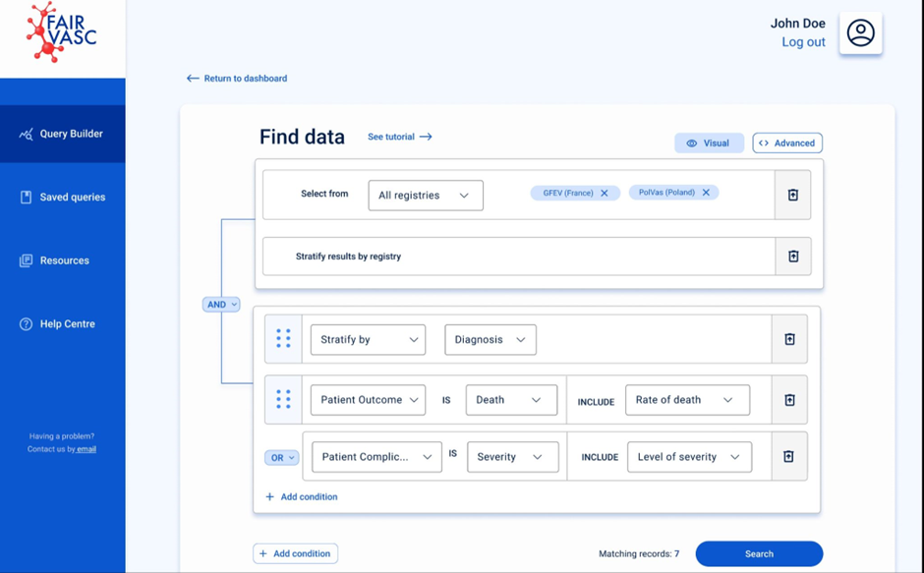
Task: Click Return to dashboard link
Action: coord(237,79)
